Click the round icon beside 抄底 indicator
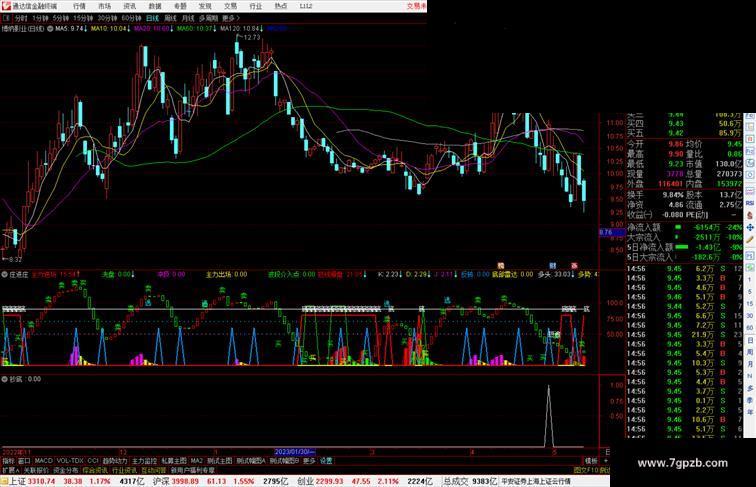 4,379
